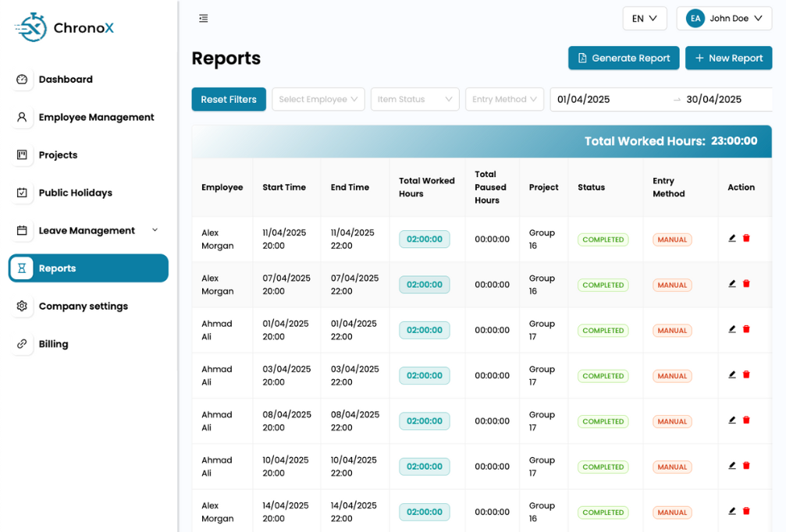
Task: Delete Ahmad Ali 10/04/2025 entry
Action: point(746,466)
